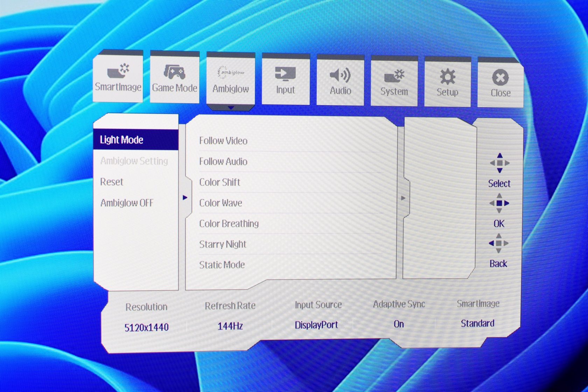Click the 144Hz refresh rate value

[x=230, y=326]
